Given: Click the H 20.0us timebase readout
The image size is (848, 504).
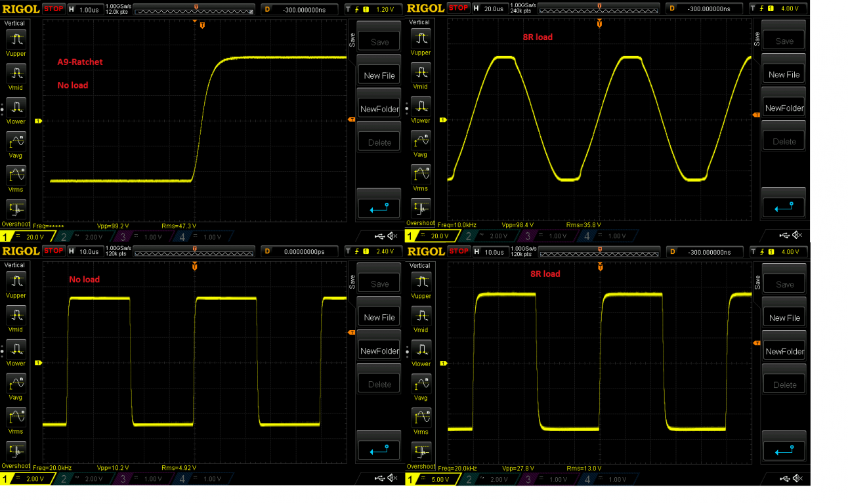Looking at the screenshot, I should (490, 9).
